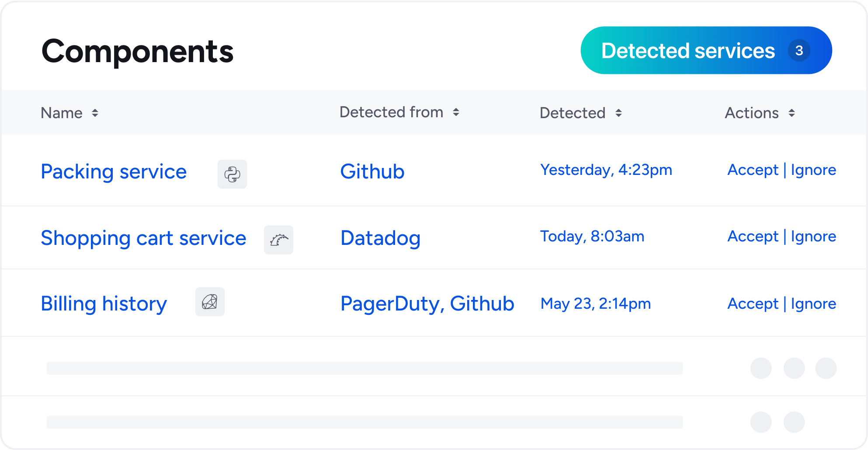Viewport: 868px width, 450px height.
Task: Sort by the Actions column arrows
Action: tap(792, 113)
